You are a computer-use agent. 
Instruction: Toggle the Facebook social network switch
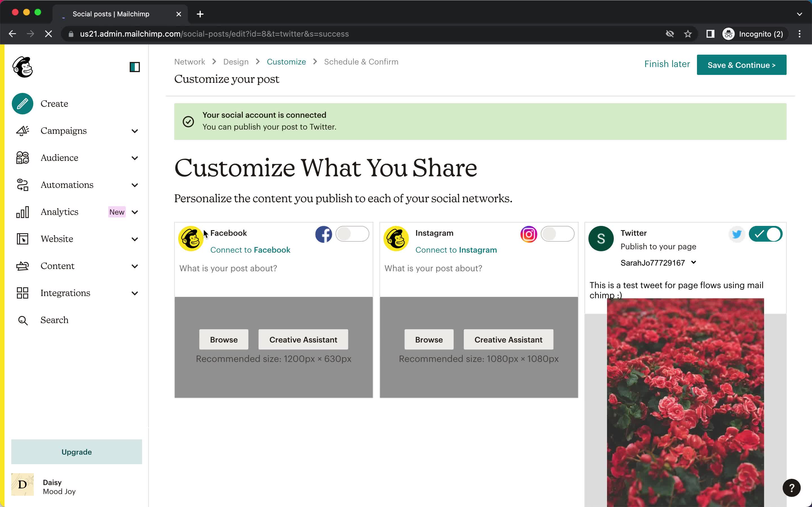[x=352, y=234]
